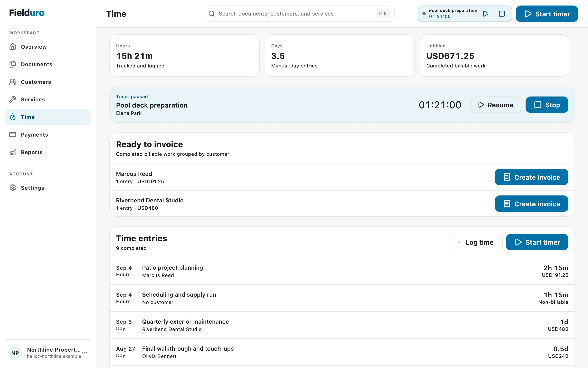Focus the search documents and customers field
This screenshot has height=368, width=588.
(x=299, y=14)
